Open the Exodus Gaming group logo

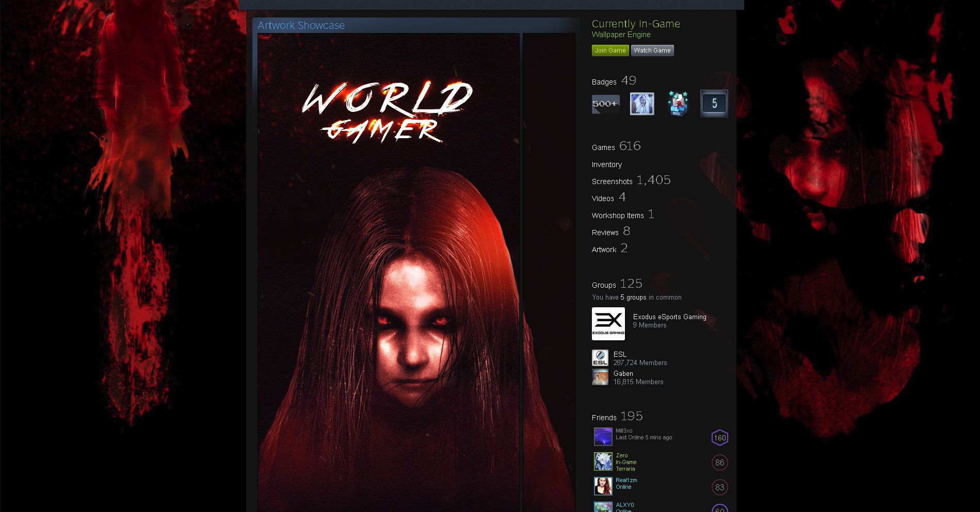point(608,324)
